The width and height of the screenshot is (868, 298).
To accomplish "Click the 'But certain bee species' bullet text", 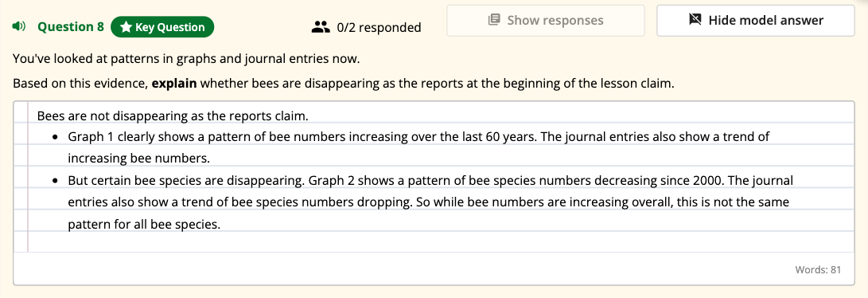I will click(430, 202).
